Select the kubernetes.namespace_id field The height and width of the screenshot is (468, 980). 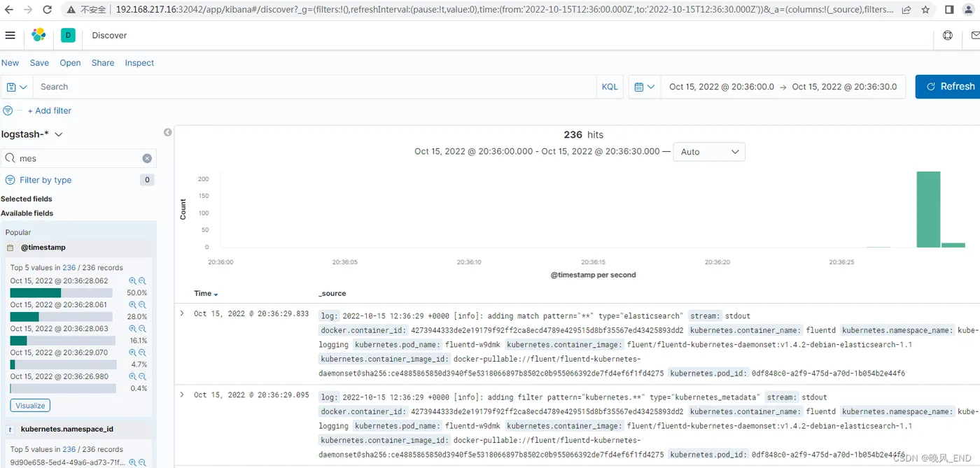coord(67,429)
